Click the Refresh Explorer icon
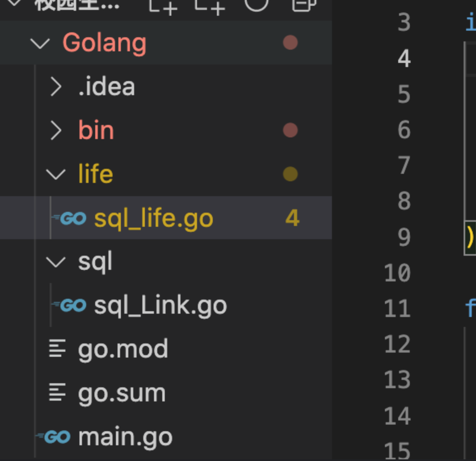Viewport: 476px width, 461px height. (x=256, y=3)
